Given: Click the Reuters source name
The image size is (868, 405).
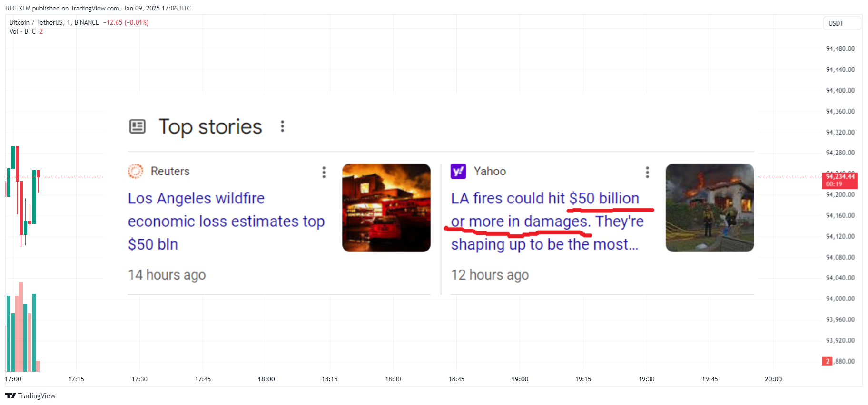Looking at the screenshot, I should 170,171.
